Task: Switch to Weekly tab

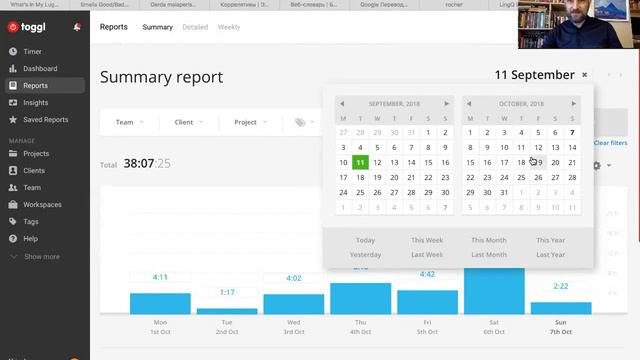Action: click(229, 27)
